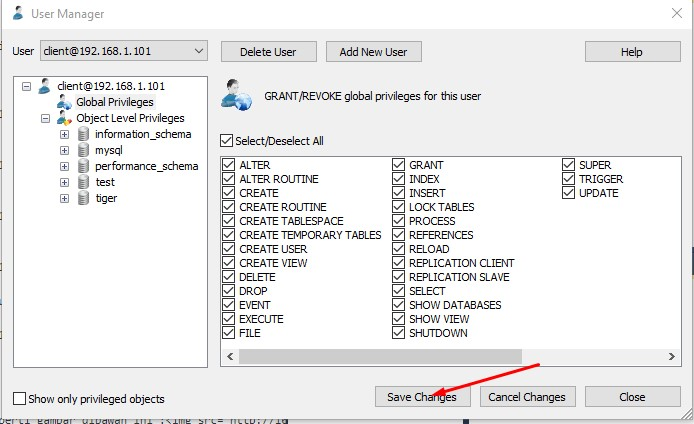Click the mysql database icon

pos(83,150)
